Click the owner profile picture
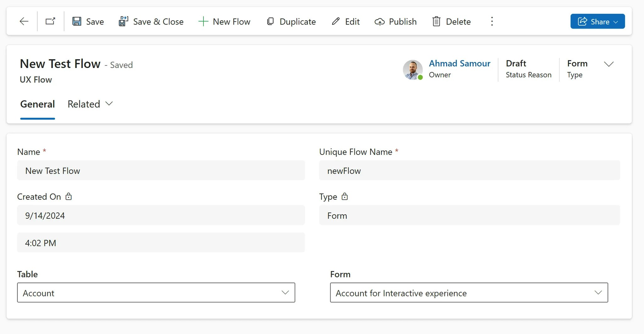The height and width of the screenshot is (334, 644). [x=413, y=70]
